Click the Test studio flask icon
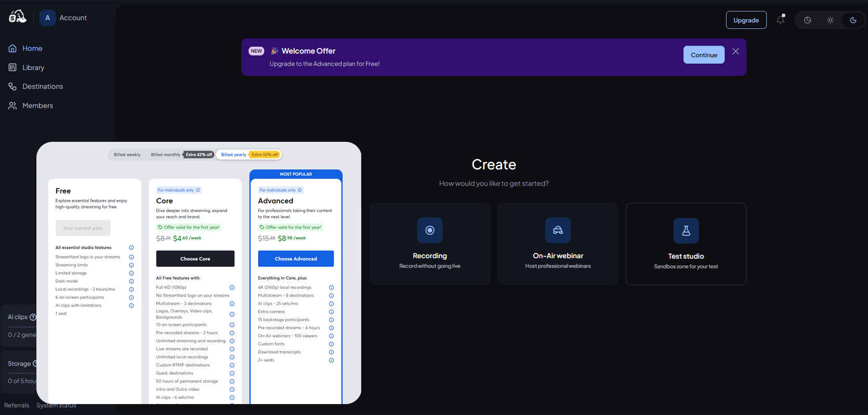The height and width of the screenshot is (415, 868). (686, 231)
